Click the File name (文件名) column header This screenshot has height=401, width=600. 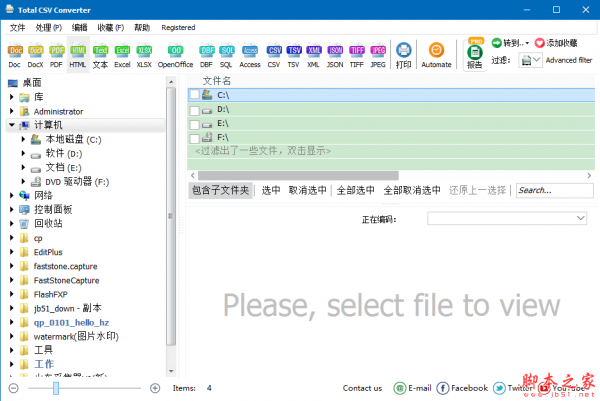click(x=217, y=81)
